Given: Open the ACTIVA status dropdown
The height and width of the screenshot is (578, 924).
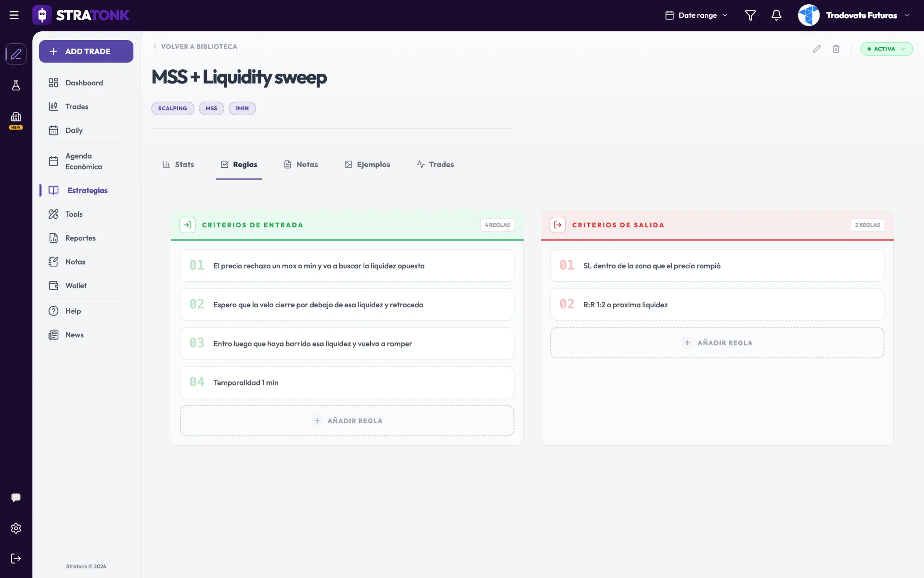Looking at the screenshot, I should [x=886, y=49].
